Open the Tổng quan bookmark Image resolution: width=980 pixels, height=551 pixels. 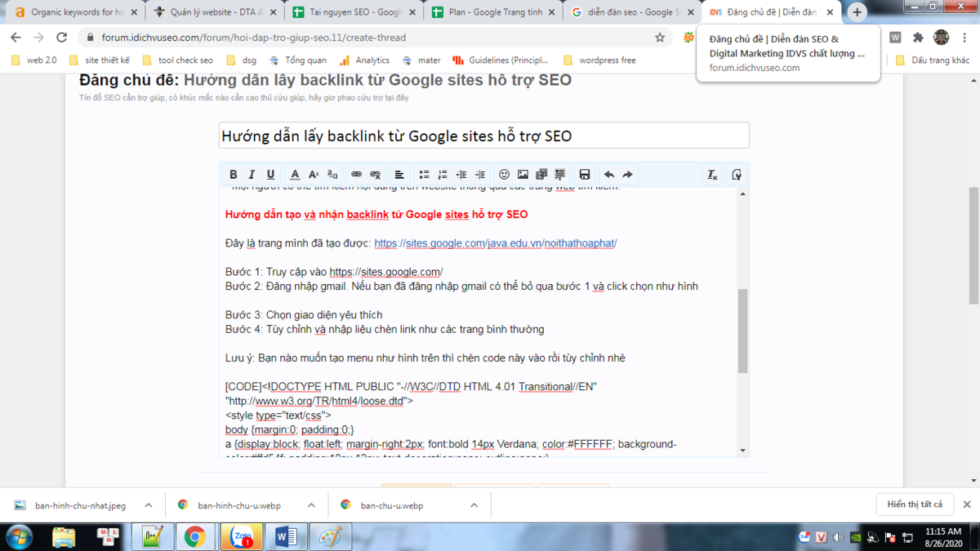(x=298, y=60)
